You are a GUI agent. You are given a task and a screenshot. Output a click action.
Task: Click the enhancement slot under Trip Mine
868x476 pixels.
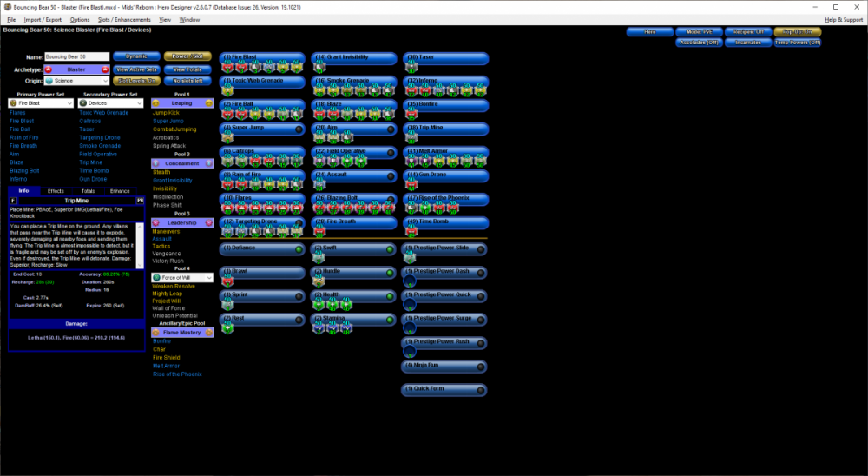coord(412,136)
